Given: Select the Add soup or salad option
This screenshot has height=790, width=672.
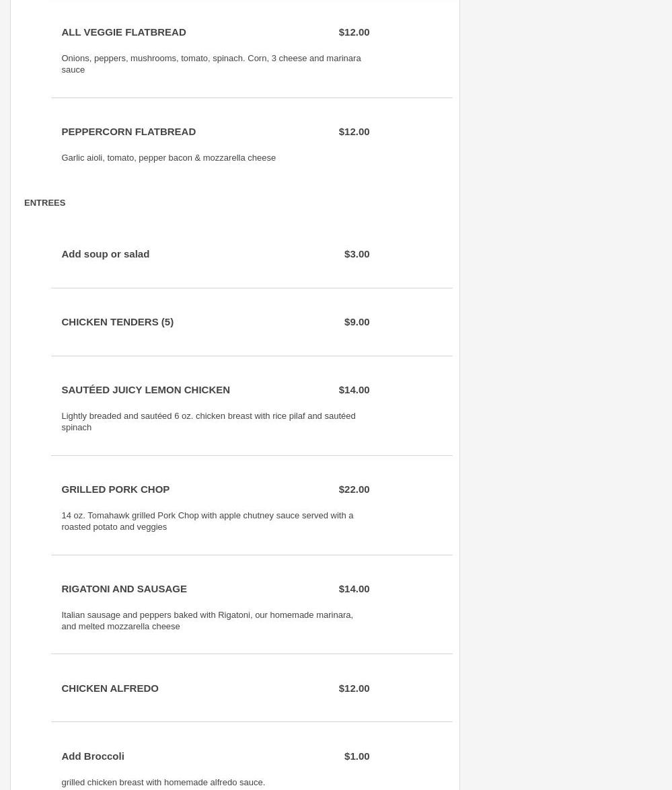Looking at the screenshot, I should pyautogui.click(x=105, y=254).
